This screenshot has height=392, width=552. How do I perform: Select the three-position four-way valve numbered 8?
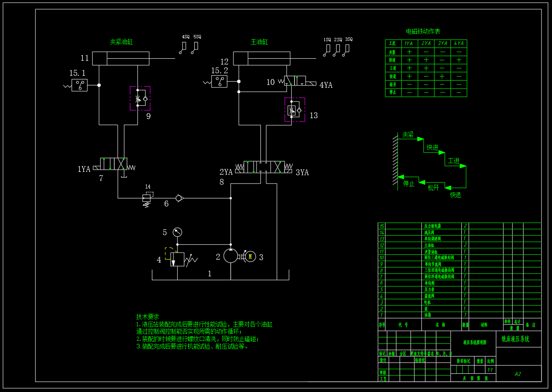[264, 167]
